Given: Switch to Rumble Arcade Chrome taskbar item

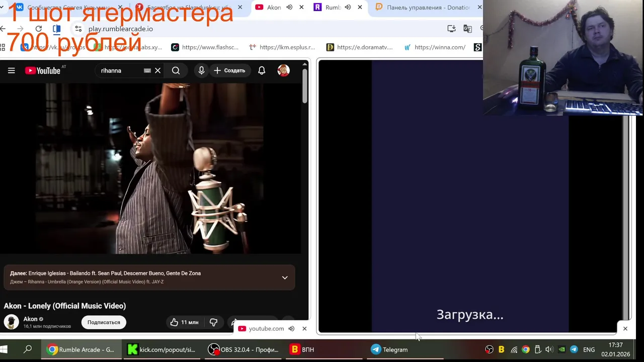Looking at the screenshot, I should point(82,349).
